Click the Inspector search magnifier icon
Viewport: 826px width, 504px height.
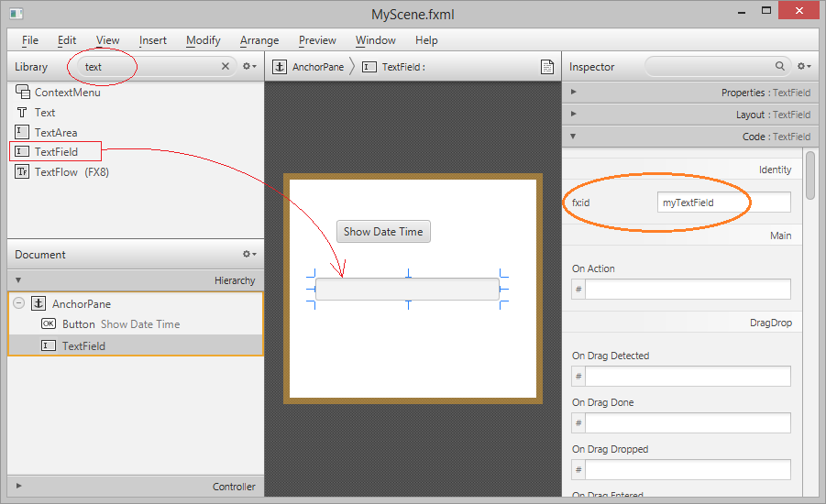pos(779,66)
